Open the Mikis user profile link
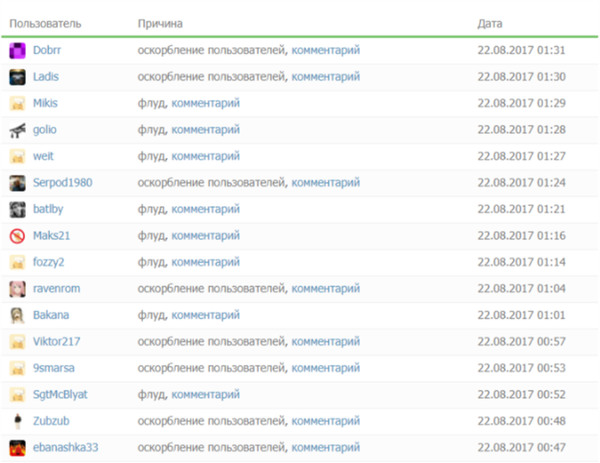Viewport: 600px width, 463px height. click(x=45, y=103)
